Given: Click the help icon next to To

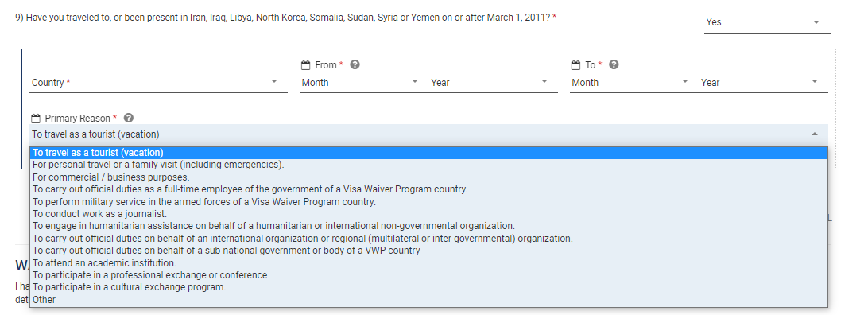Looking at the screenshot, I should tap(614, 64).
